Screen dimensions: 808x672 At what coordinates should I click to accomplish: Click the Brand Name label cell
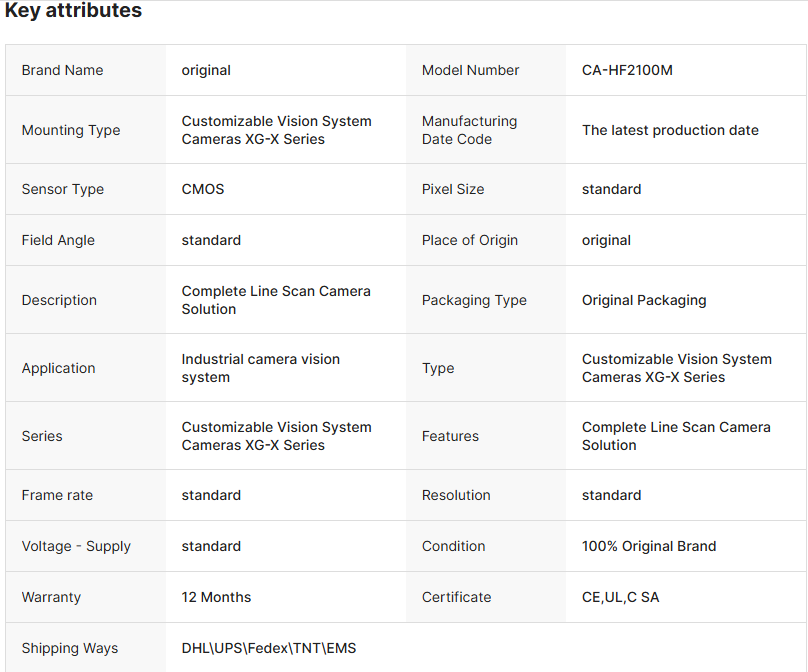click(x=62, y=70)
